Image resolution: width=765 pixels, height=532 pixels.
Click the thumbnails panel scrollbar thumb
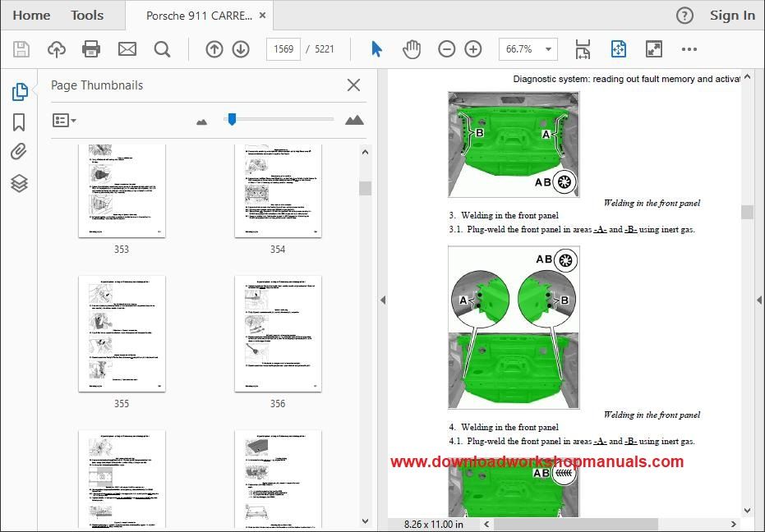[365, 188]
